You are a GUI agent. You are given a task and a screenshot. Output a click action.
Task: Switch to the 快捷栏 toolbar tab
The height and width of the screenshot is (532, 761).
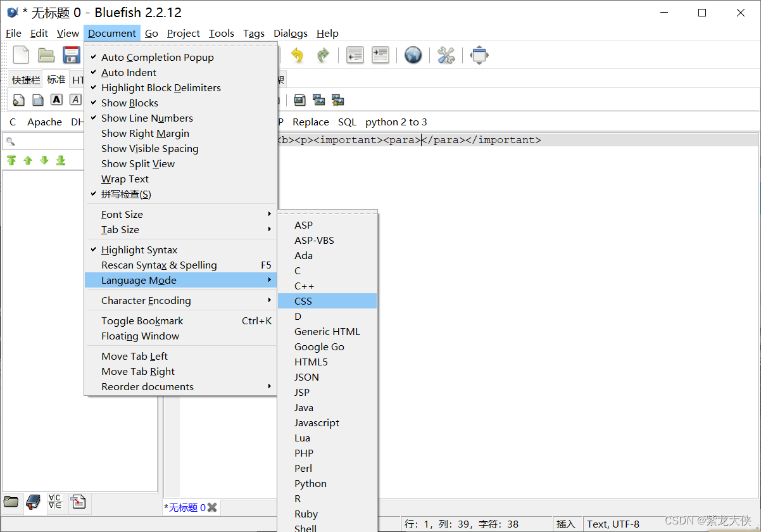pos(26,80)
